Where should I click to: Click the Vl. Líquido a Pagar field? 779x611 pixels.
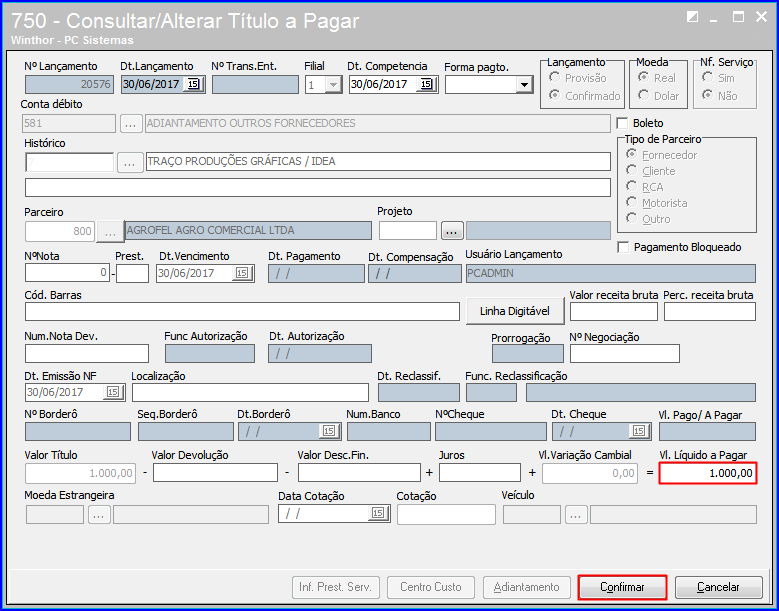(707, 473)
